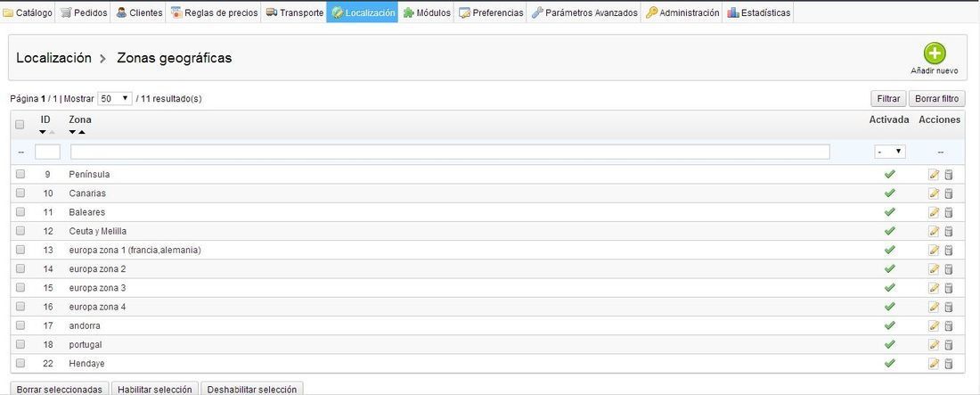This screenshot has height=395, width=980.
Task: Edit the Baleares zone pencil icon
Action: [934, 212]
